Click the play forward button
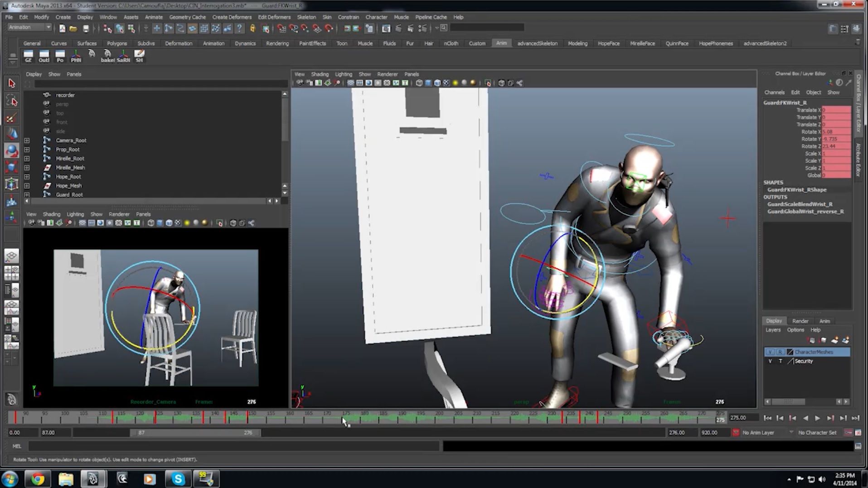This screenshot has width=868, height=488. [x=818, y=418]
